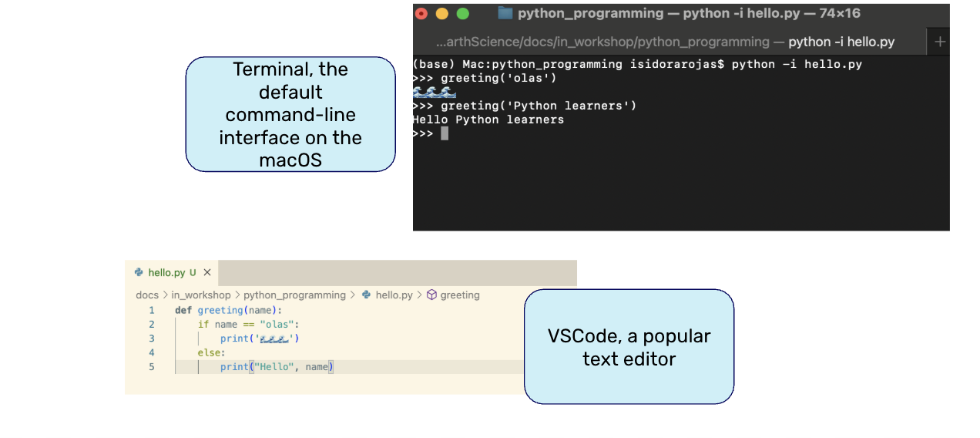The height and width of the screenshot is (438, 980).
Task: Click the Terminal title 'python_programming — python -i hello.py'
Action: (x=689, y=13)
